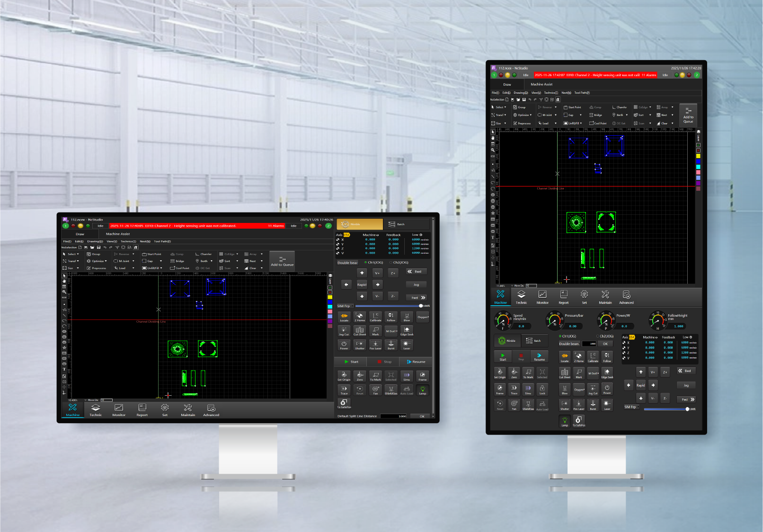Click To SafePos icon on the portrait monitor
This screenshot has width=763, height=532.
(578, 420)
